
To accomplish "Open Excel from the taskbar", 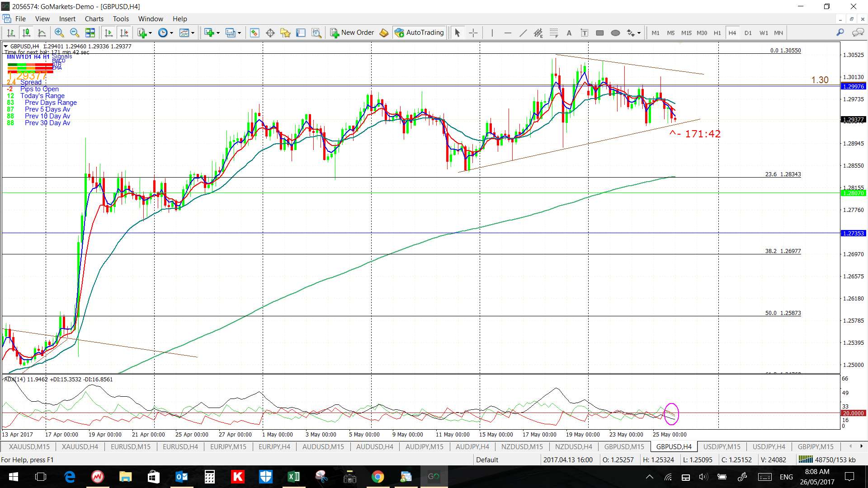I will coord(293,477).
